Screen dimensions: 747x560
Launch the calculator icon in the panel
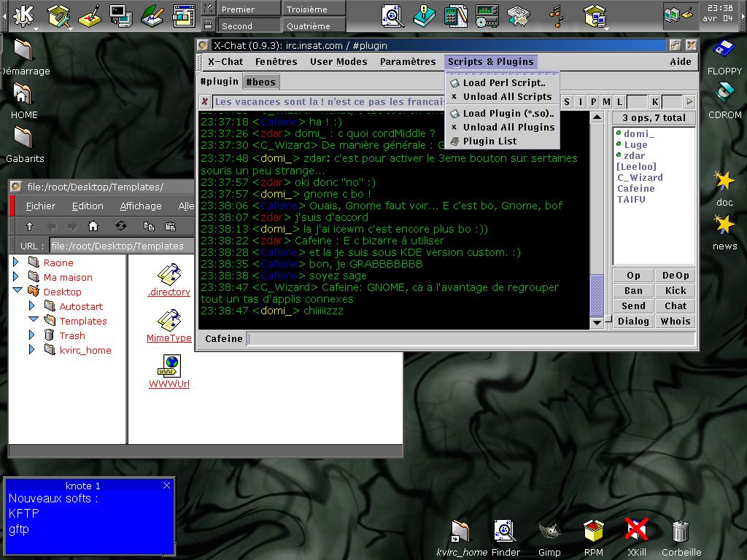click(x=455, y=16)
